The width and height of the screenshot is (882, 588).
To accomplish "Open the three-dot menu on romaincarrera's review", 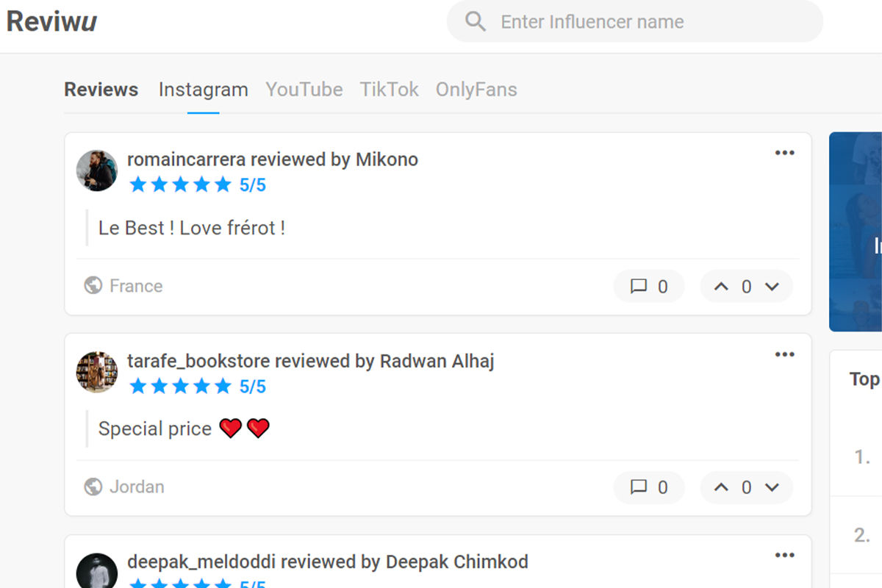I will pos(784,152).
